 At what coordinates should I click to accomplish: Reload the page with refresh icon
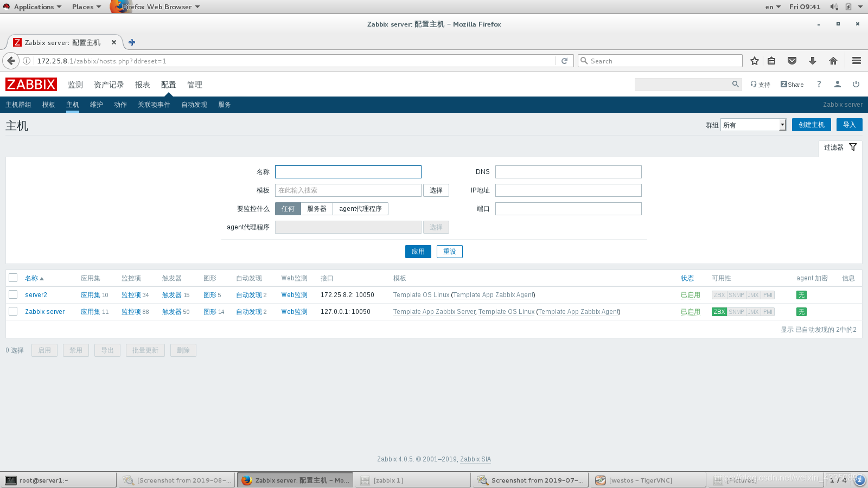pos(564,61)
